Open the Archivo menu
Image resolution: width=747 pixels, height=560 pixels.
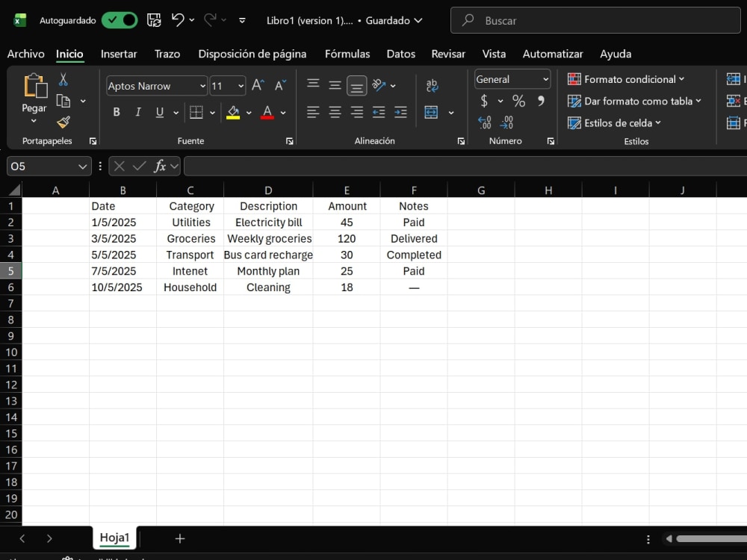coord(25,54)
